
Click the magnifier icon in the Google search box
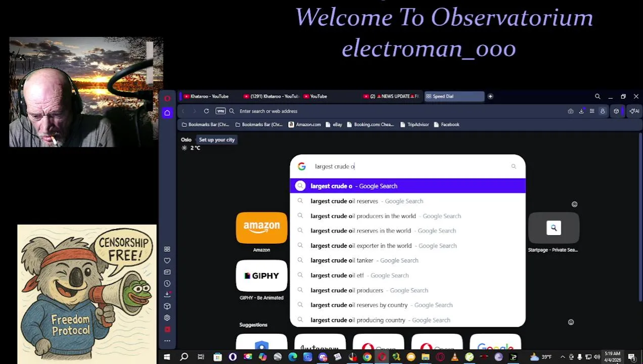click(x=514, y=166)
